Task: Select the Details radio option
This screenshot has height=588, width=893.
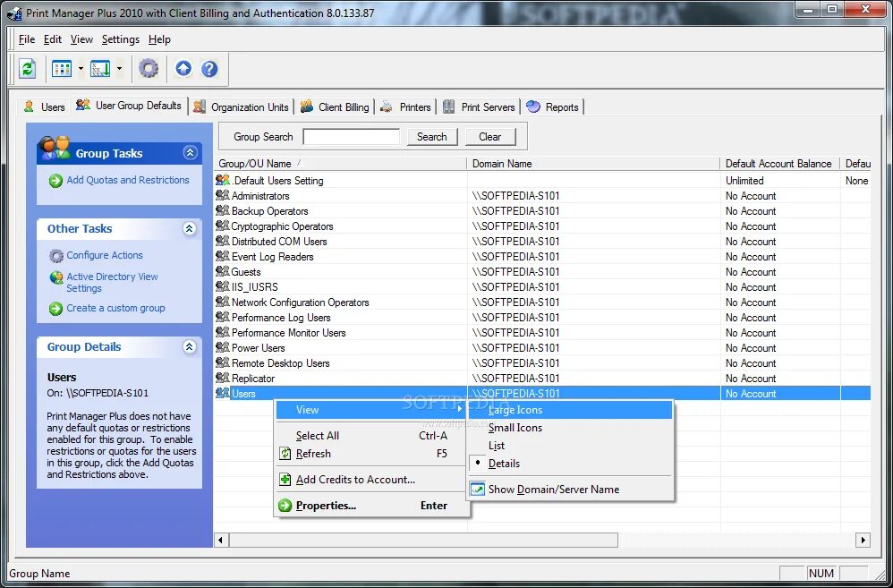Action: coord(569,464)
